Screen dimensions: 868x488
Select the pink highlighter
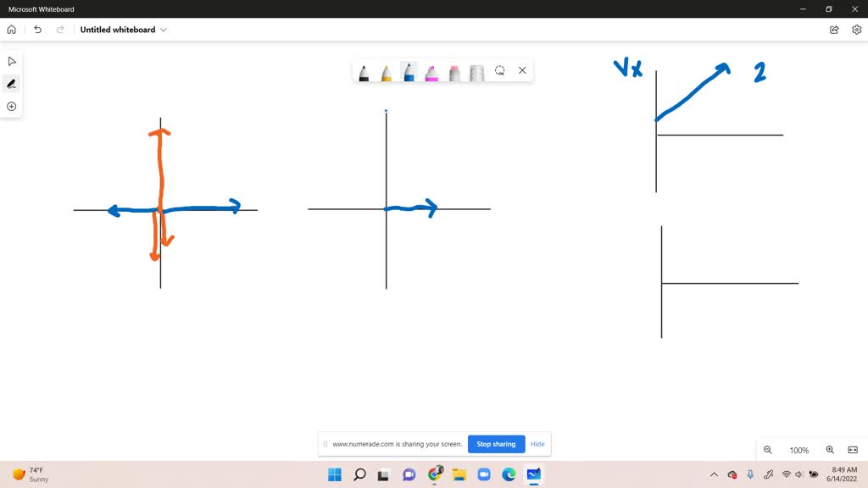pyautogui.click(x=431, y=72)
